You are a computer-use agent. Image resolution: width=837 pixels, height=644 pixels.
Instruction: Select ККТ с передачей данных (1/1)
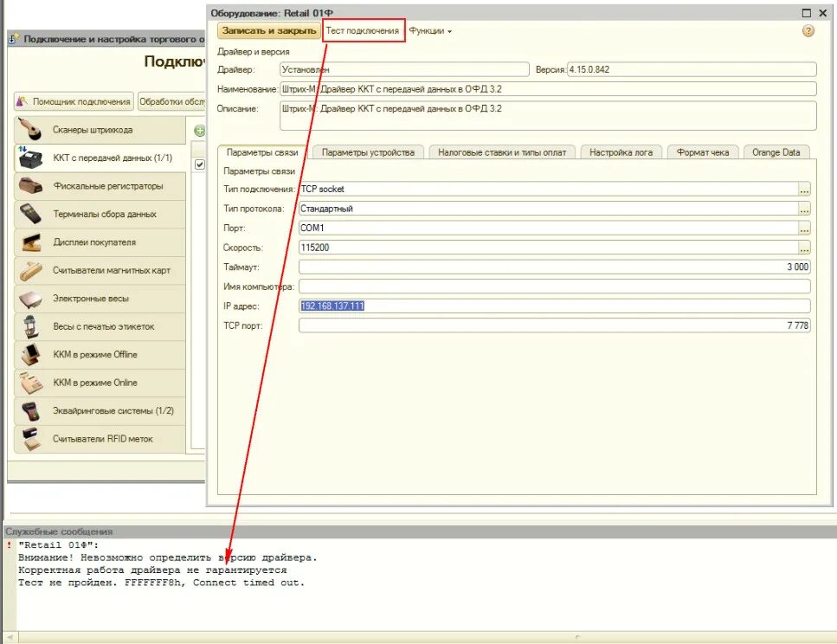(x=100, y=158)
